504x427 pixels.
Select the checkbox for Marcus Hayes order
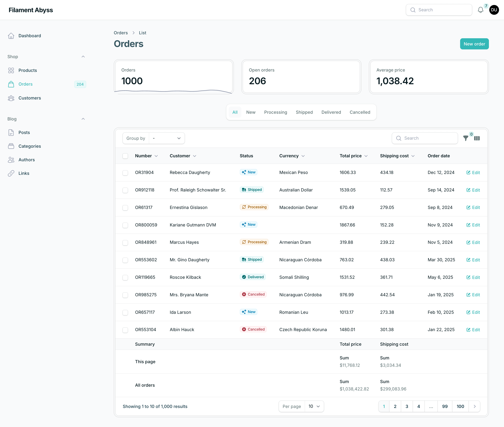[125, 243]
